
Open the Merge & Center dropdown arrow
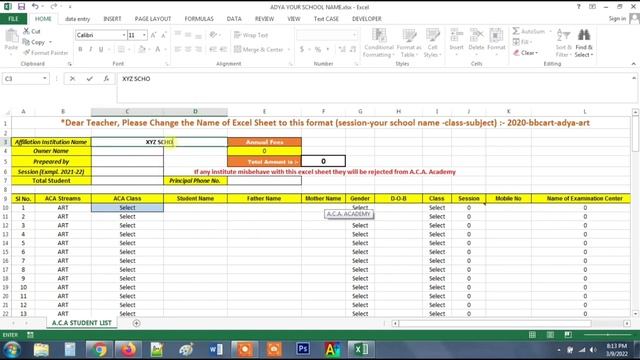[289, 49]
